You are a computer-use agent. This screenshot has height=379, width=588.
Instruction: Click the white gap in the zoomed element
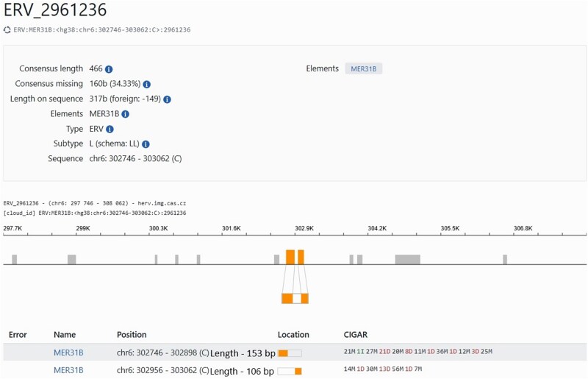[297, 299]
